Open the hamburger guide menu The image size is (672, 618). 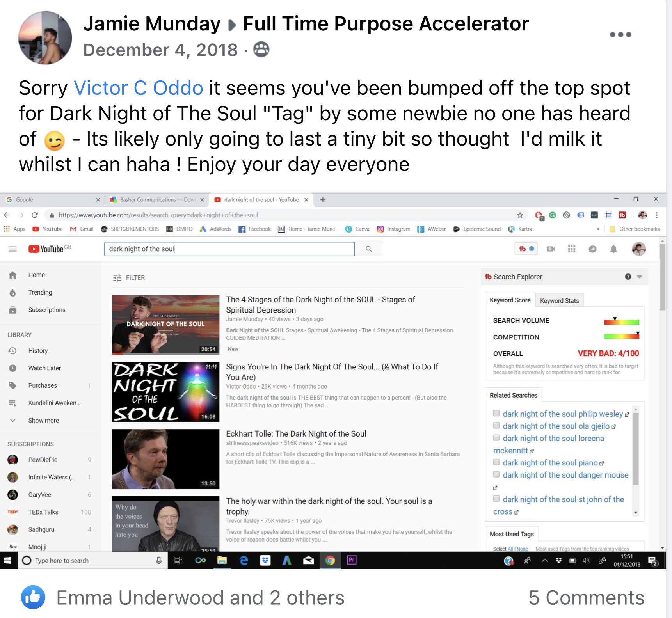point(13,249)
